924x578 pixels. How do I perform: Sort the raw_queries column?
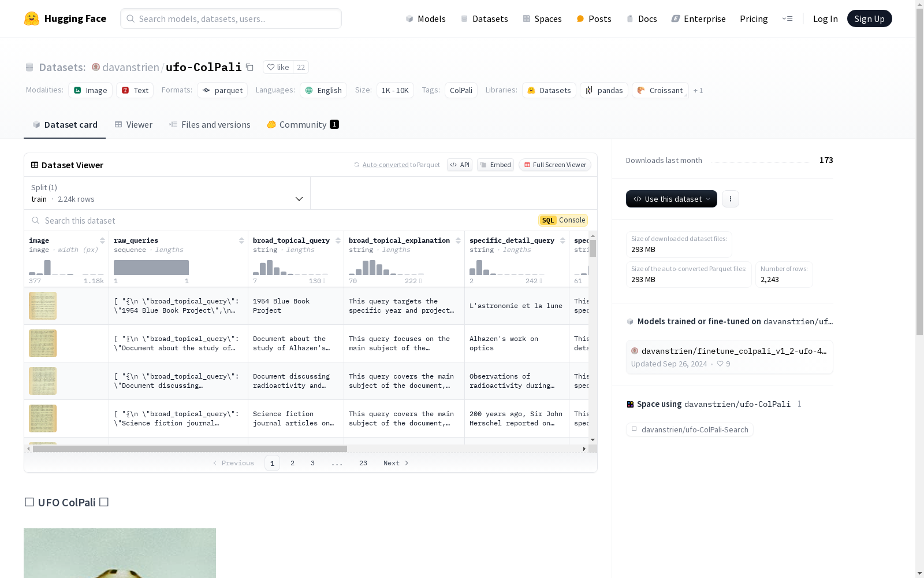241,240
